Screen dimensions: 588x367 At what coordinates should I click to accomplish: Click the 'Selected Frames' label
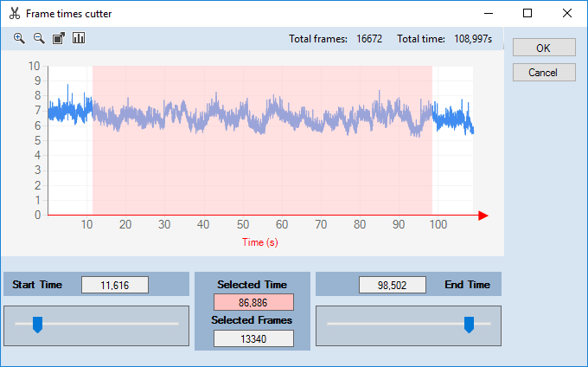[252, 320]
